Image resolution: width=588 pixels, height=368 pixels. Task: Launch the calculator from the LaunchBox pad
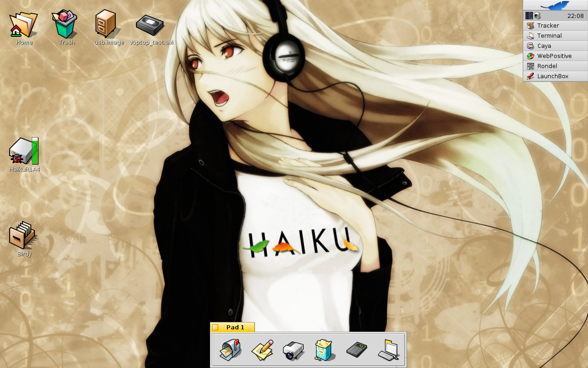[356, 351]
